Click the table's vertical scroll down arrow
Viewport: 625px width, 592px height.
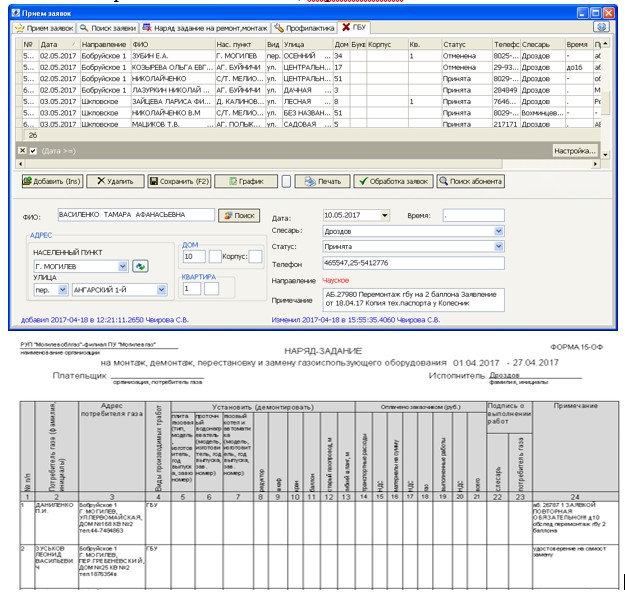[x=605, y=155]
